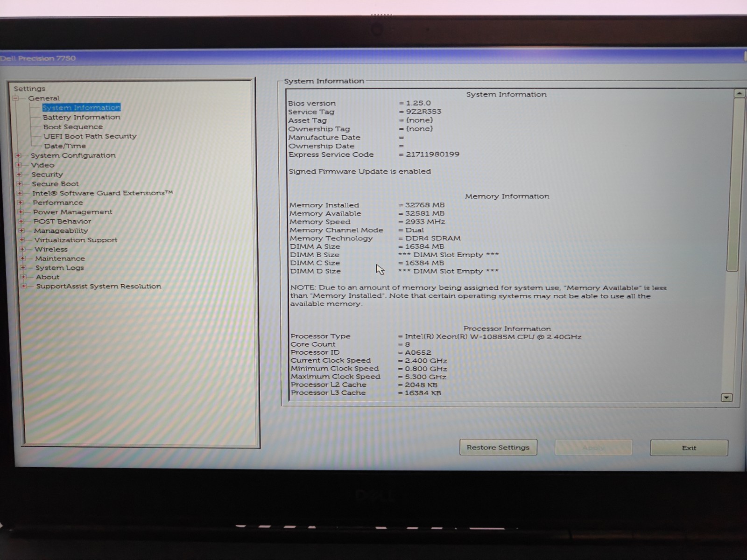Viewport: 747px width, 560px height.
Task: Select the Wireless label
Action: coord(51,249)
